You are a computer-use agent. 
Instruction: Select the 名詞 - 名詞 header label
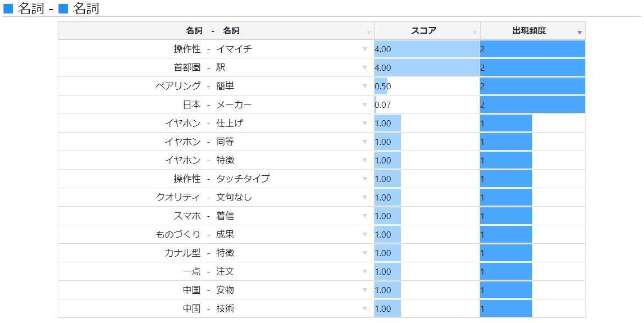(x=212, y=31)
